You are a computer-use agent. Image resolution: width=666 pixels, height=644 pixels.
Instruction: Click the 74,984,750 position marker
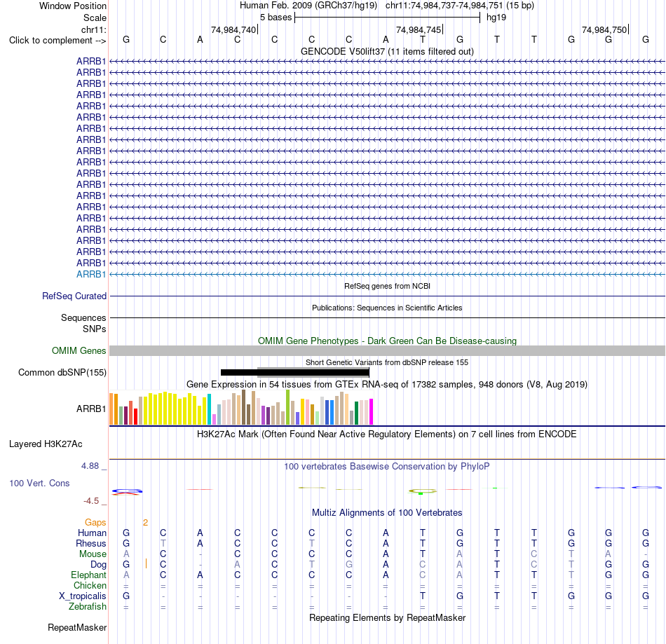(604, 29)
